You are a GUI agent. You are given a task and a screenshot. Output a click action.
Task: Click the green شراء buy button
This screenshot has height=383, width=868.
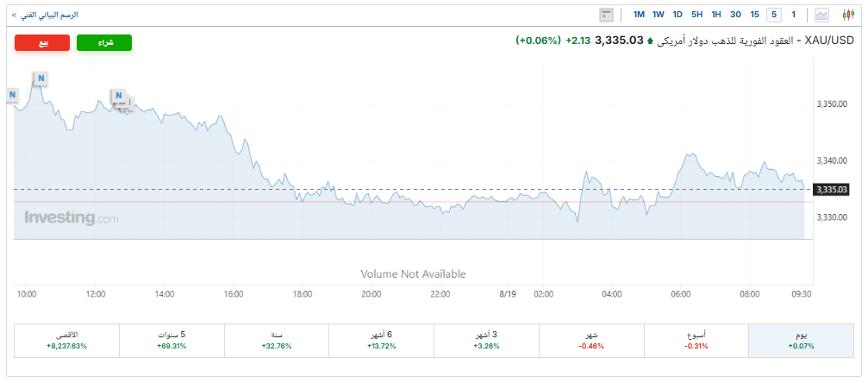coord(104,42)
